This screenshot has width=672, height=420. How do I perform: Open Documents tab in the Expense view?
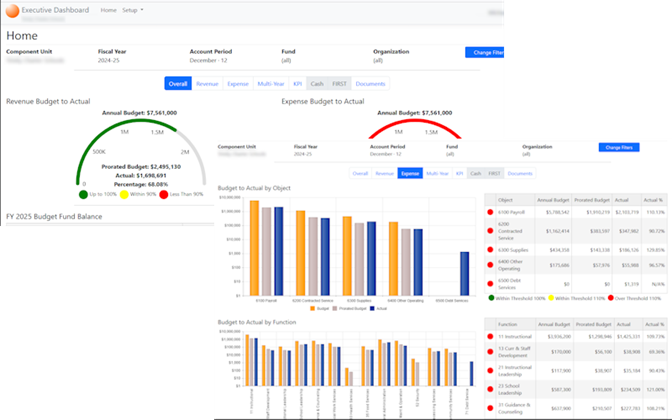coord(520,173)
